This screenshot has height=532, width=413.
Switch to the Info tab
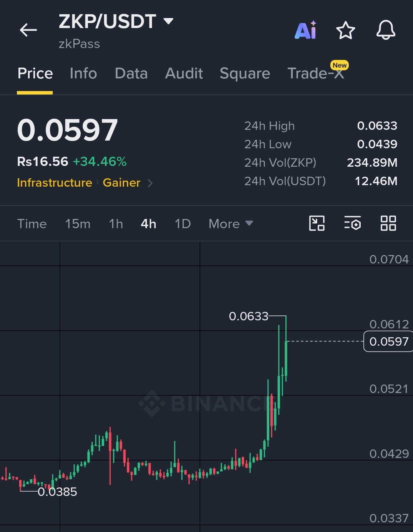[x=83, y=73]
